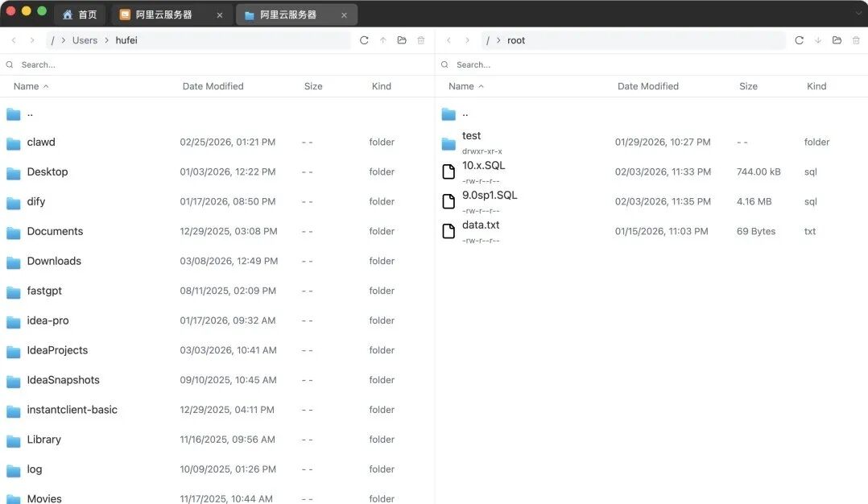
Task: Select the IdeaSnapshots folder
Action: [x=217, y=380]
